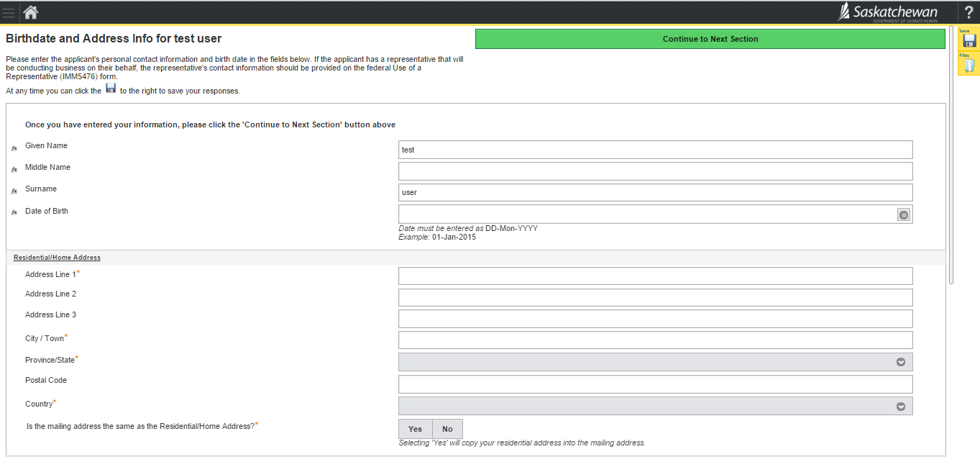Open the hamburger menu icon
This screenshot has height=457, width=980.
(x=9, y=12)
